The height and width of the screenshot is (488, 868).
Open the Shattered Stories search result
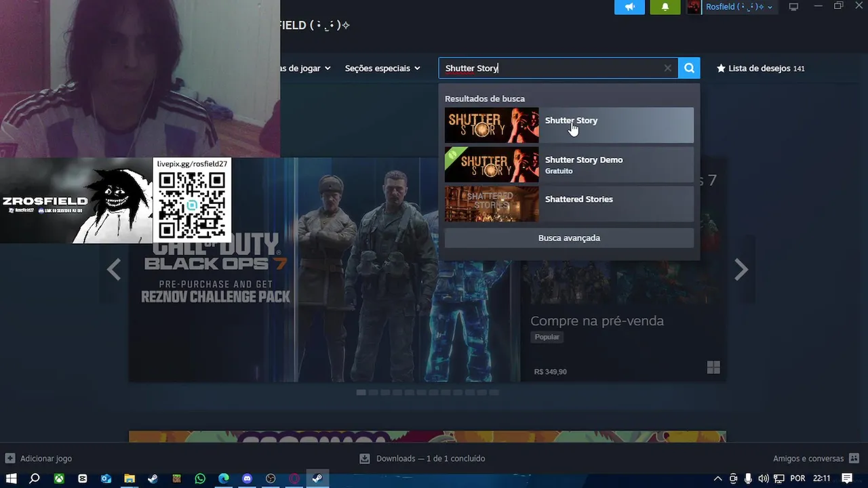click(x=569, y=204)
